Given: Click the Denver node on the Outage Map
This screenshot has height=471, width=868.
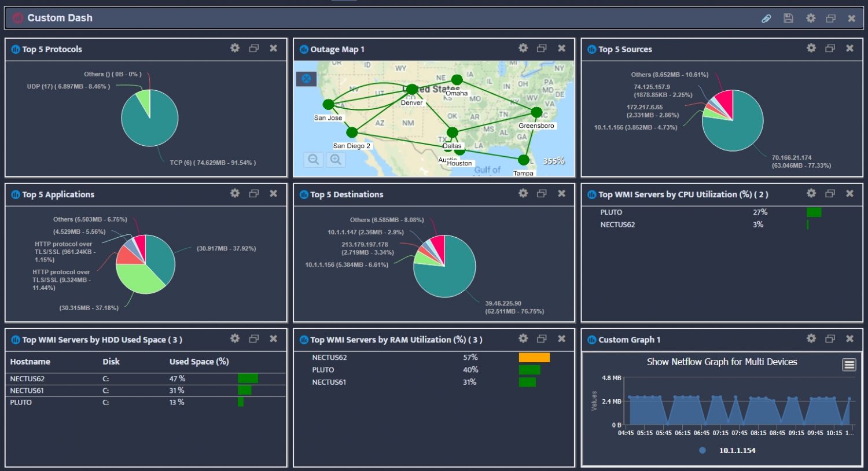Looking at the screenshot, I should pos(411,88).
